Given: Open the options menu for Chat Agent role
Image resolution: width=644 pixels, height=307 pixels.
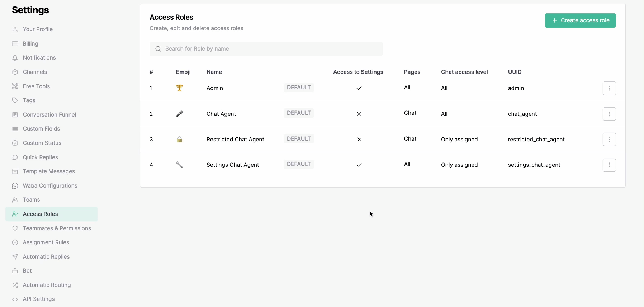Looking at the screenshot, I should pos(609,114).
